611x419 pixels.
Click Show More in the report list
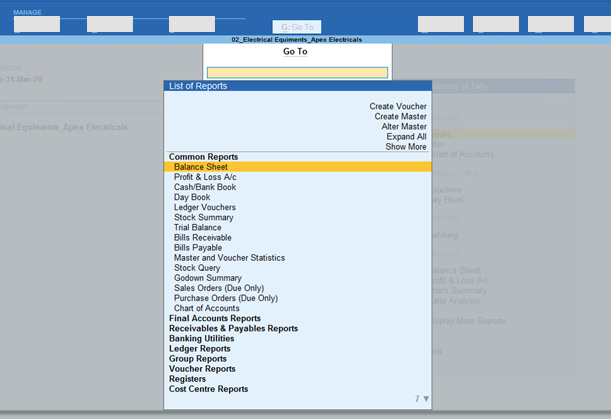pyautogui.click(x=405, y=147)
